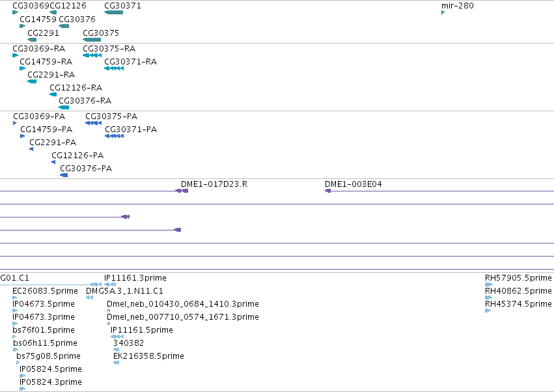Click the CG30376 gene label

[77, 19]
